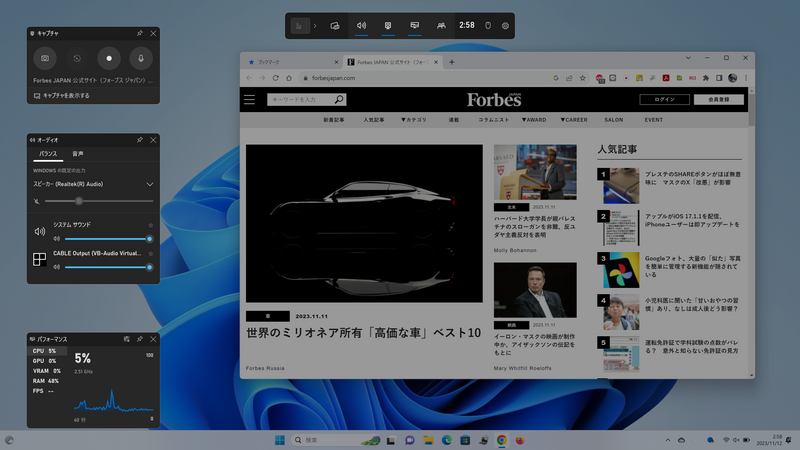Toggle the Audio widget in Game Bar toolbar
Image resolution: width=800 pixels, height=450 pixels.
[361, 25]
